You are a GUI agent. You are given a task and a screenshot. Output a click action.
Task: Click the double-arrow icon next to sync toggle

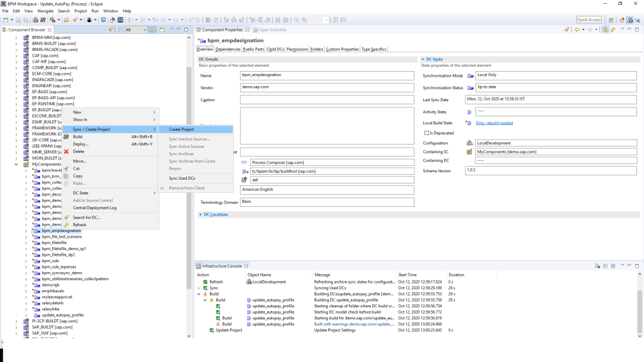click(613, 30)
